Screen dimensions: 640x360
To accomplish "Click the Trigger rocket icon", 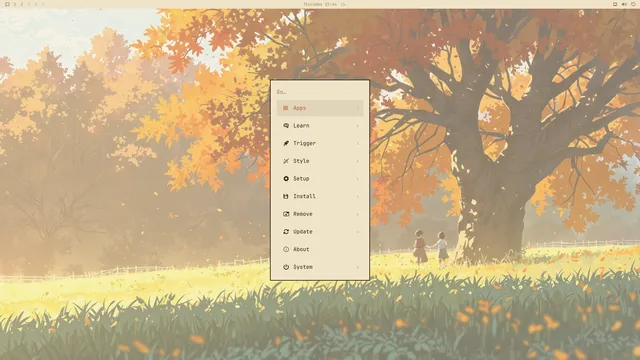I will [x=286, y=143].
